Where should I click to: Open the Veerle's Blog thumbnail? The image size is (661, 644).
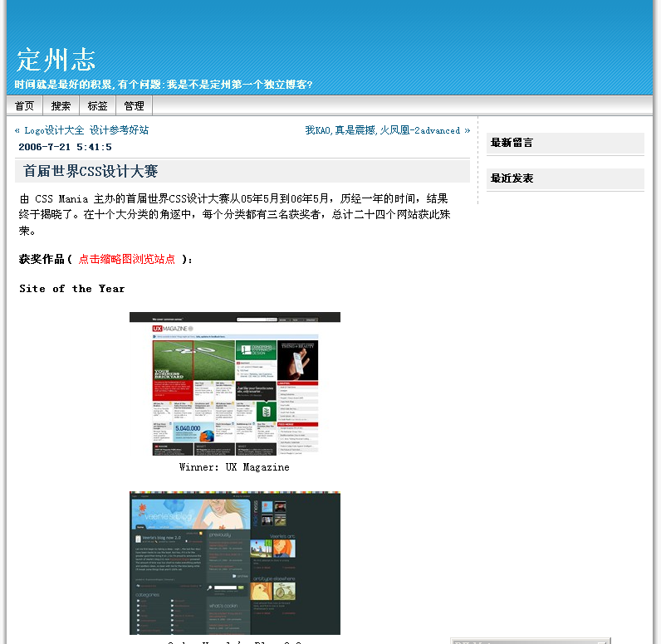235,563
